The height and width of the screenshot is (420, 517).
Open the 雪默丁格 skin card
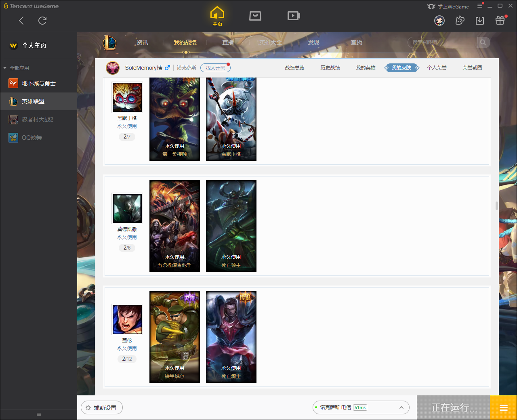[x=231, y=119]
